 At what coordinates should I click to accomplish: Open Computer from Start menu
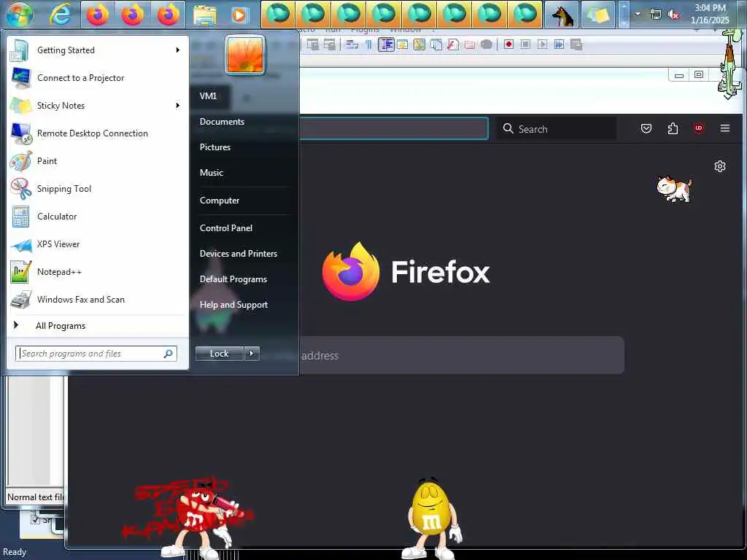[220, 201]
